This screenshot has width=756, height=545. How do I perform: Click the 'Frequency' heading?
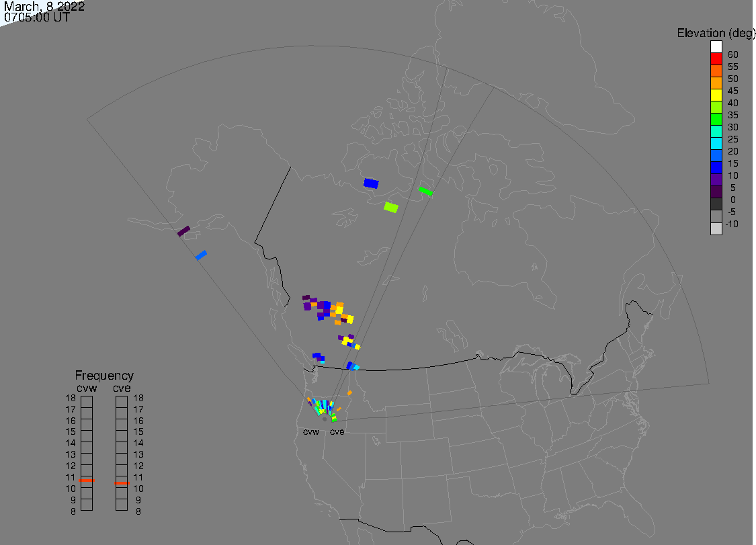[104, 375]
